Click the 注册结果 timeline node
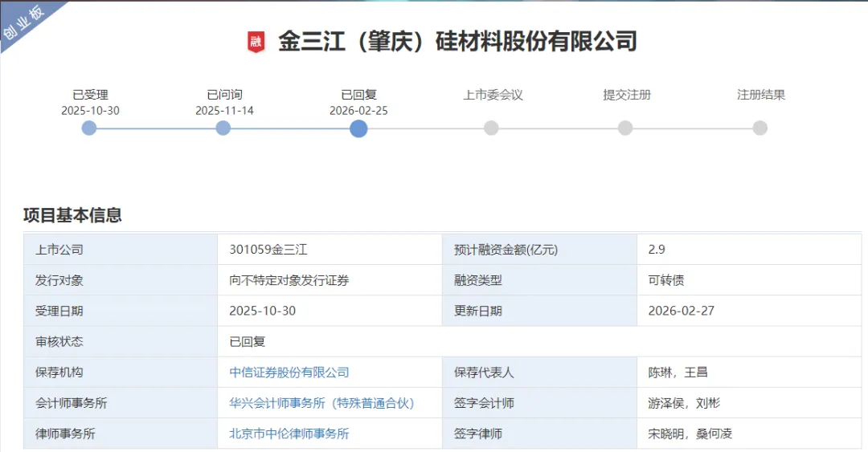 [760, 128]
